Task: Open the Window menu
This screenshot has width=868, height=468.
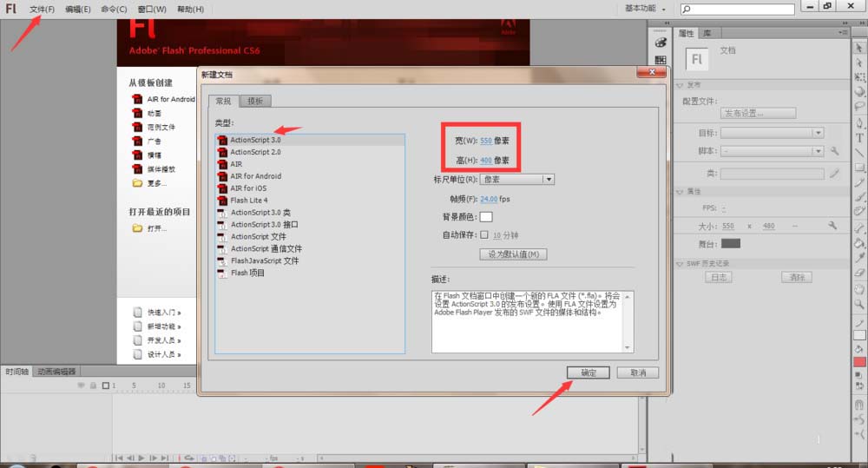Action: click(x=152, y=10)
